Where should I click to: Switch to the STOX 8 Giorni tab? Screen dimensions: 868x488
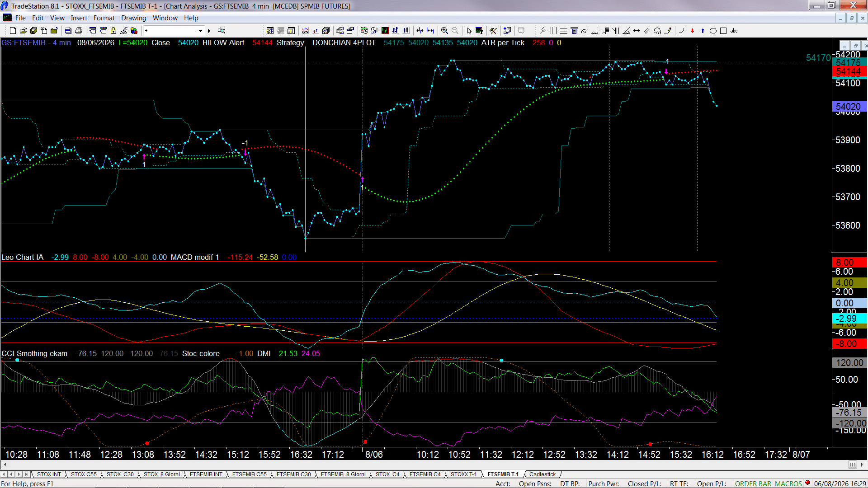(162, 474)
